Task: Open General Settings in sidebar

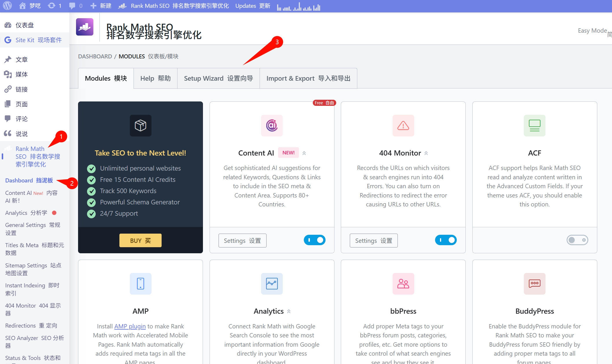Action: 33,229
